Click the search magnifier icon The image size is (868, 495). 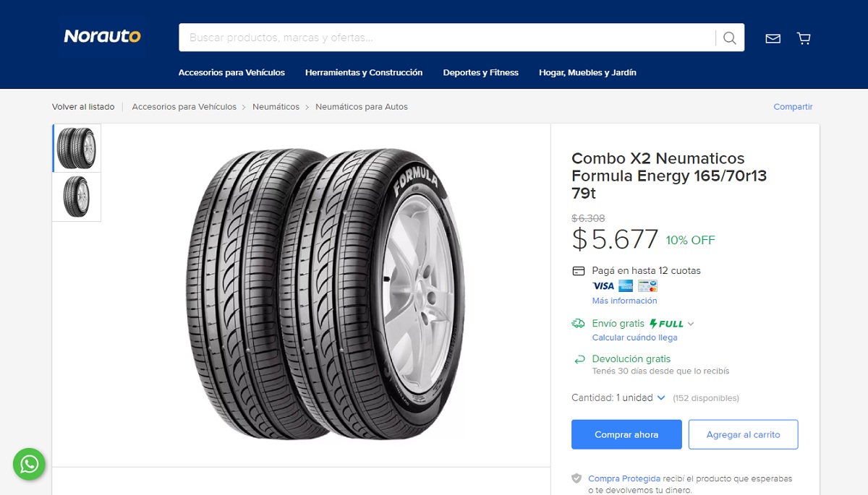coord(729,38)
